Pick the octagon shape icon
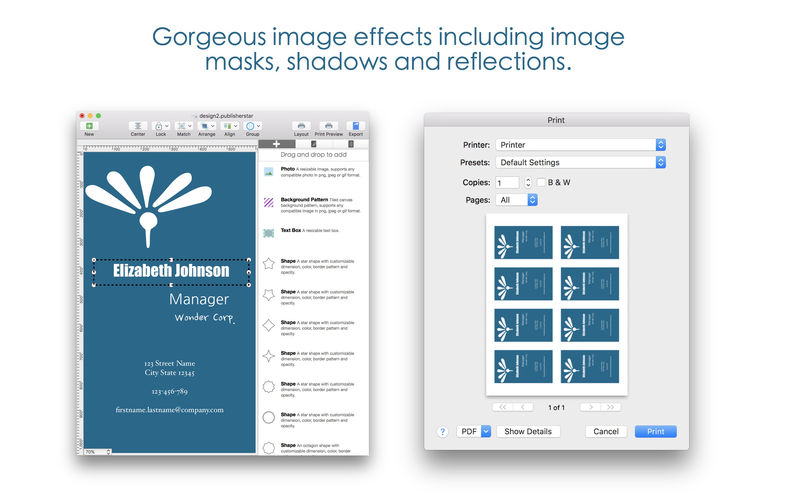This screenshot has width=800, height=500. coord(268,447)
